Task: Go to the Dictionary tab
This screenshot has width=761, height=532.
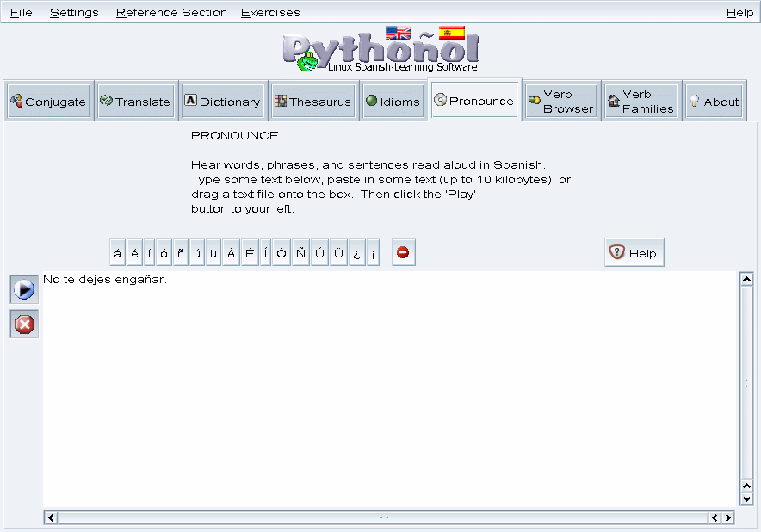Action: [x=222, y=102]
